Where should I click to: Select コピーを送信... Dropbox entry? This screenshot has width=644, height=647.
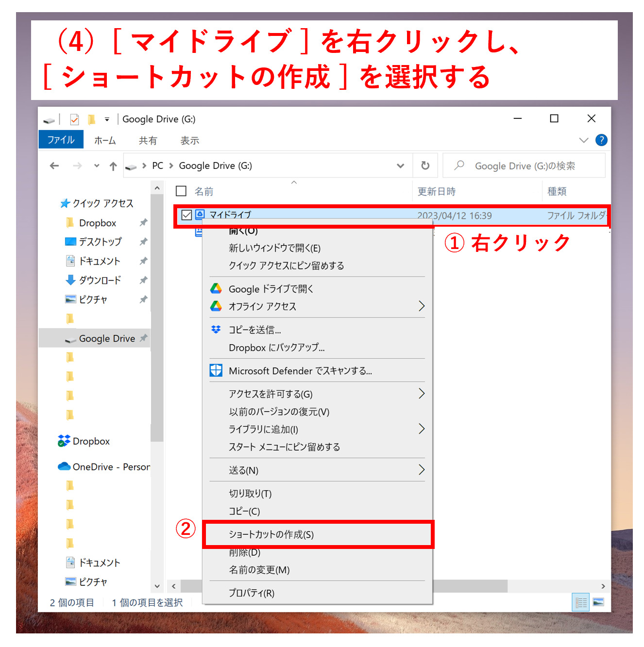point(317,330)
